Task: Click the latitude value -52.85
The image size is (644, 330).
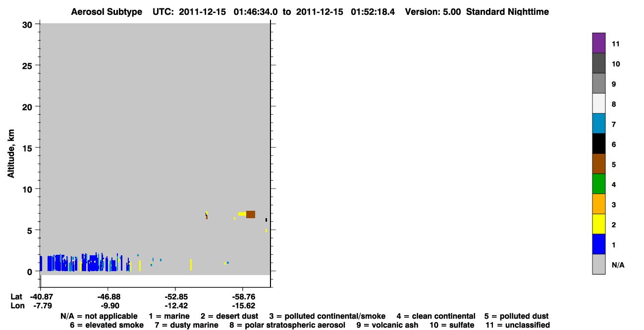Action: pos(175,297)
